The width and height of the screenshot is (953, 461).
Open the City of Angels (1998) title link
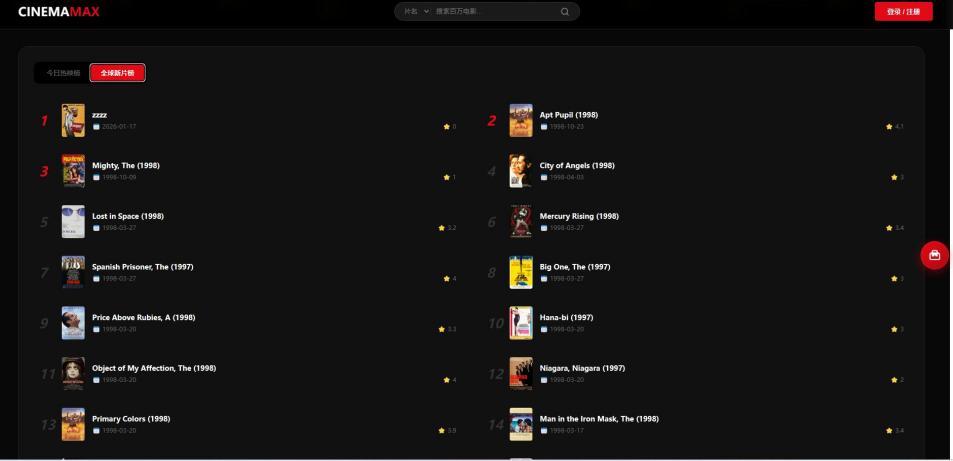(577, 165)
